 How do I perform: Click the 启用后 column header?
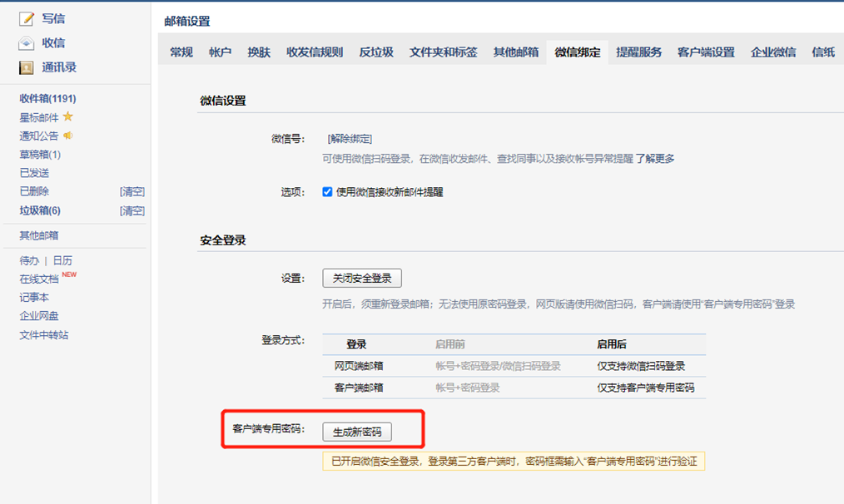click(612, 344)
